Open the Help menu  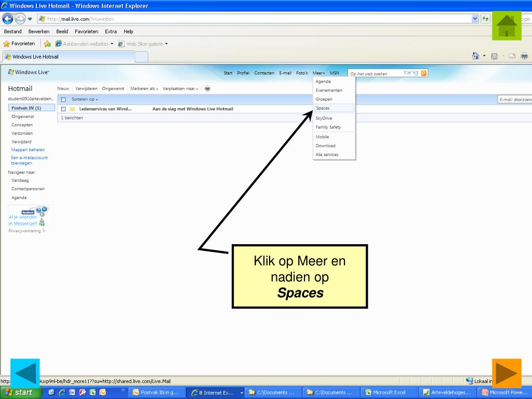coord(128,32)
